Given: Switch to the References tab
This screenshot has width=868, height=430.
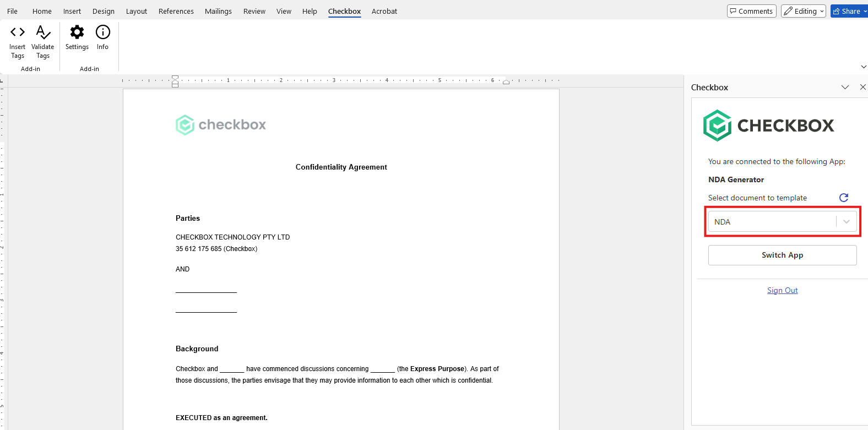Looking at the screenshot, I should [176, 11].
